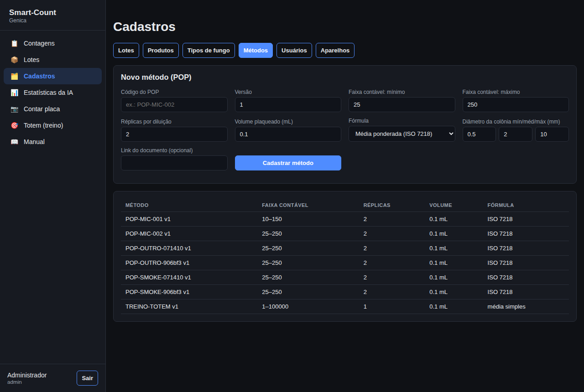
Task: Switch to the Lotes tab
Action: [126, 50]
